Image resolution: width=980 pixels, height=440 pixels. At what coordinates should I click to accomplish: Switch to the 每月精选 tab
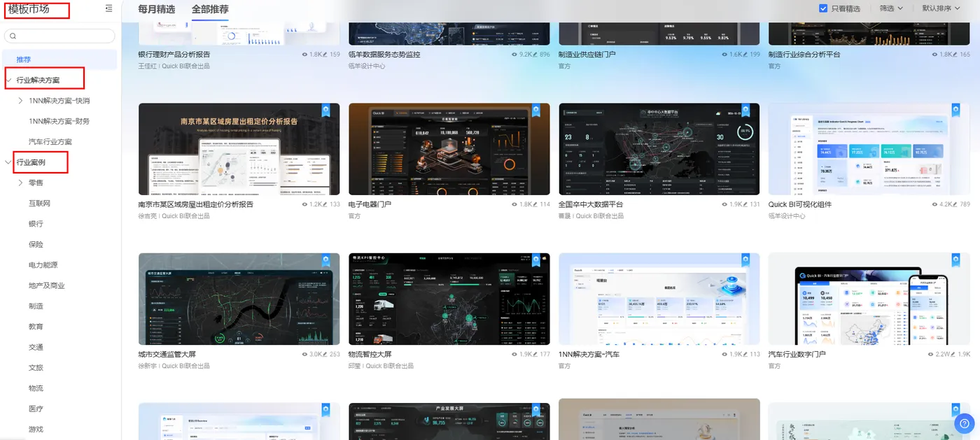[x=157, y=10]
